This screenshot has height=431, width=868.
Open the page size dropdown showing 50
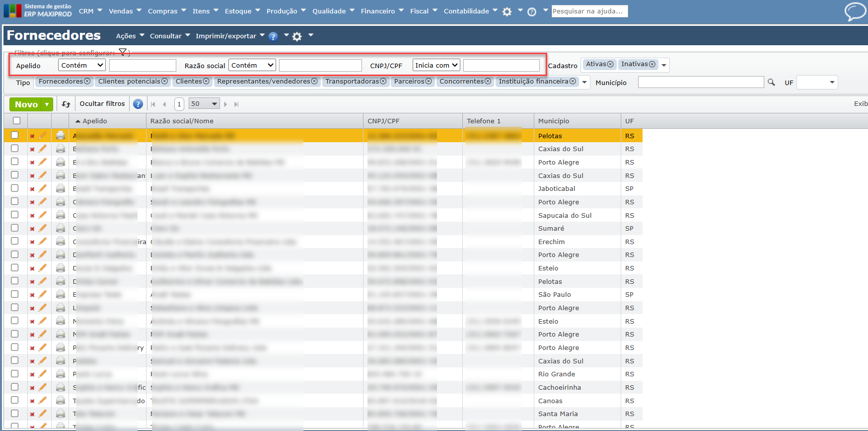204,104
